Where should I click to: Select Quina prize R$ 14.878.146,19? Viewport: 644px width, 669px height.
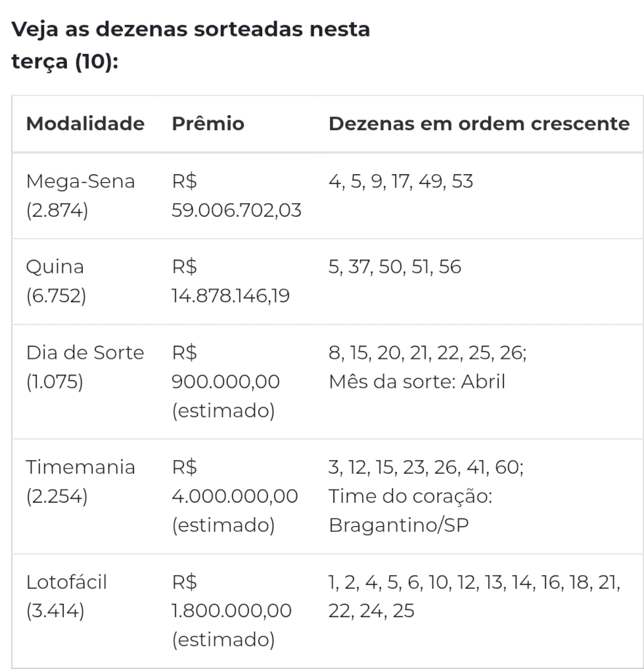tap(231, 281)
